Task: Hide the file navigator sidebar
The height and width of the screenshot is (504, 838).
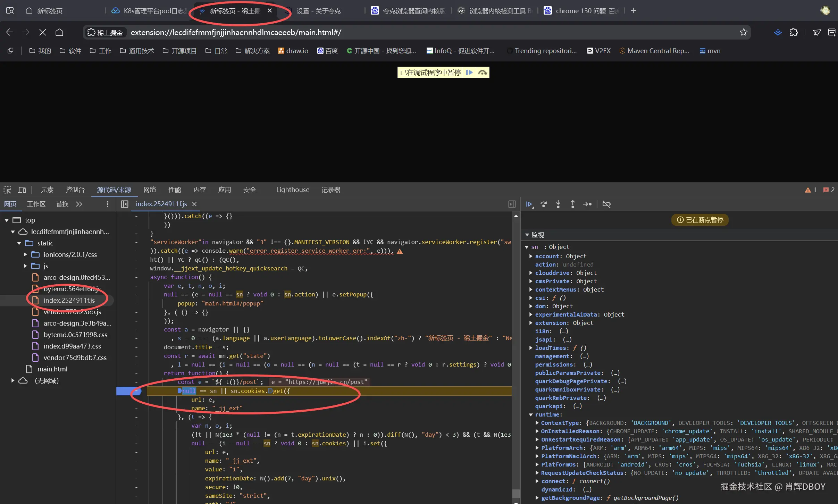Action: coord(125,204)
